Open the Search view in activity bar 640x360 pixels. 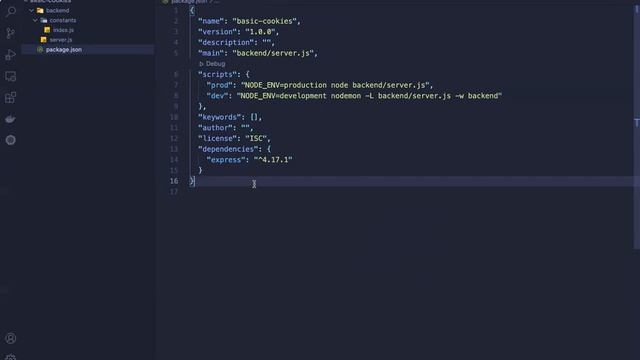click(x=11, y=11)
